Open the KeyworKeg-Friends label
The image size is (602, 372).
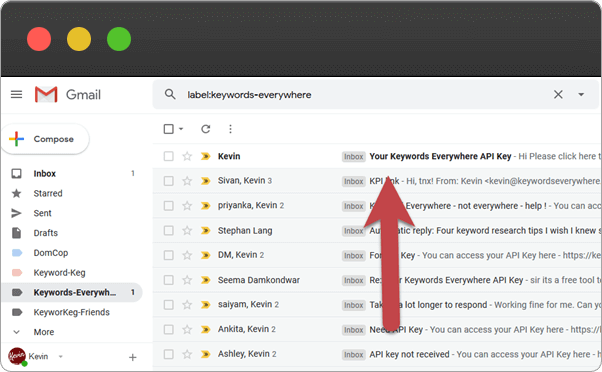(x=72, y=312)
